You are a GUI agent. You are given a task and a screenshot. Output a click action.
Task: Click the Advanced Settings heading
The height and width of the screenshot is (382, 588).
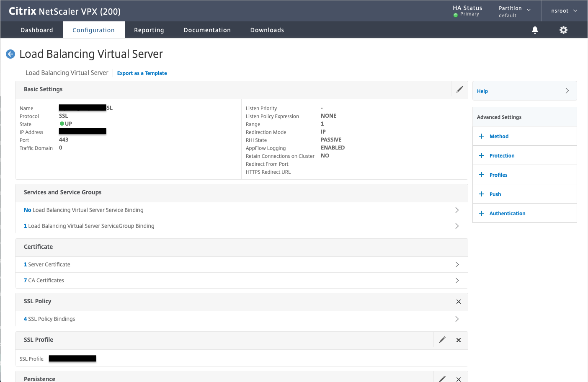pyautogui.click(x=499, y=117)
